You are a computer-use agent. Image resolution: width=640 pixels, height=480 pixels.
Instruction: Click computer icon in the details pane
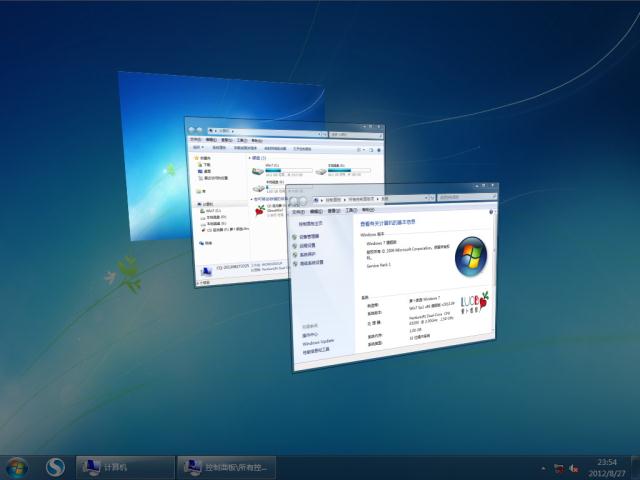point(206,271)
